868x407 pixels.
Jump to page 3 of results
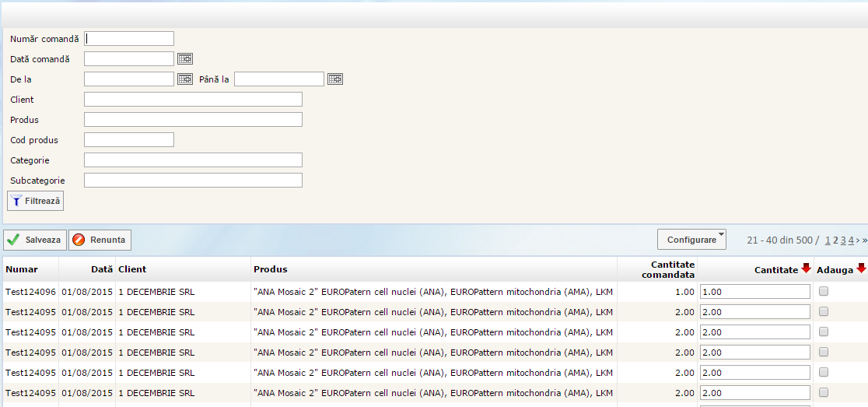[843, 240]
